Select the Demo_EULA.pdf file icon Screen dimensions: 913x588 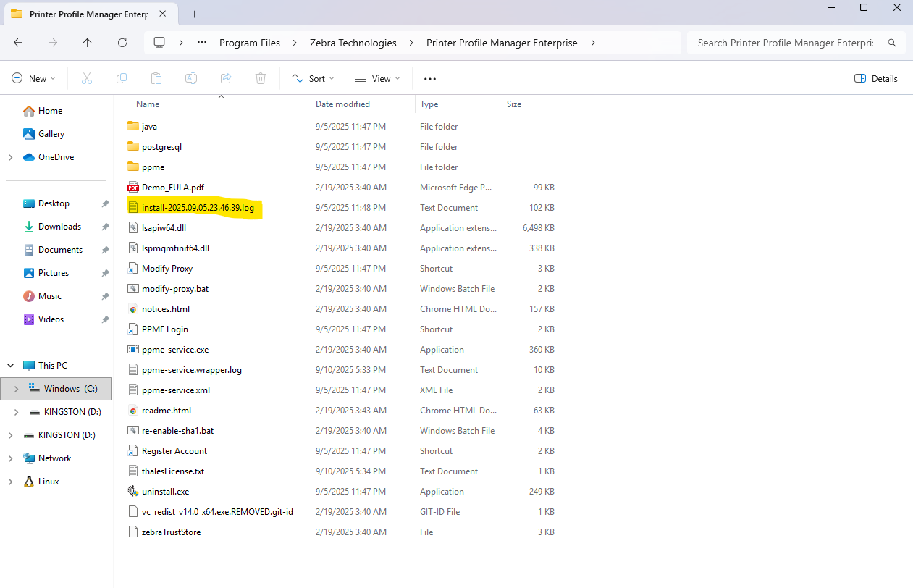133,187
